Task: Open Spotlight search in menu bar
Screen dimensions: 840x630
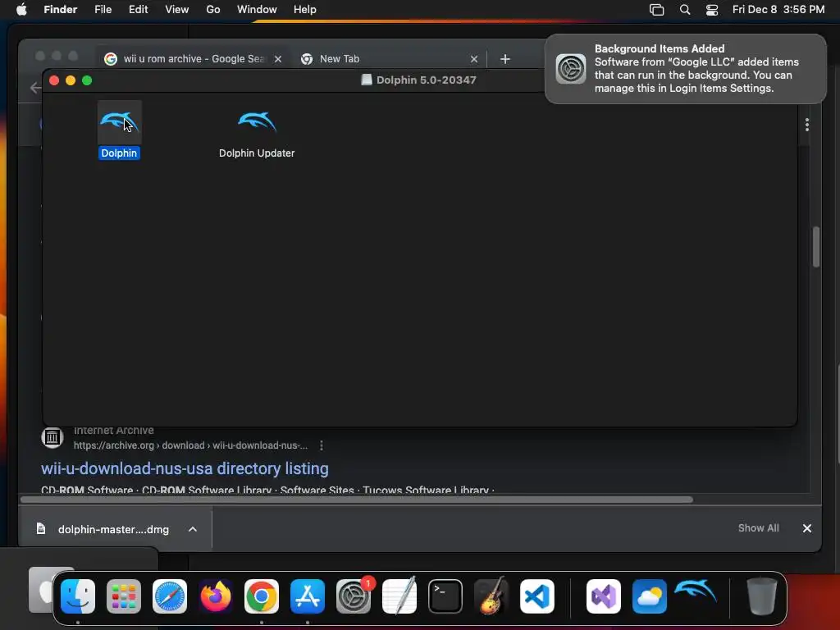Action: tap(685, 10)
